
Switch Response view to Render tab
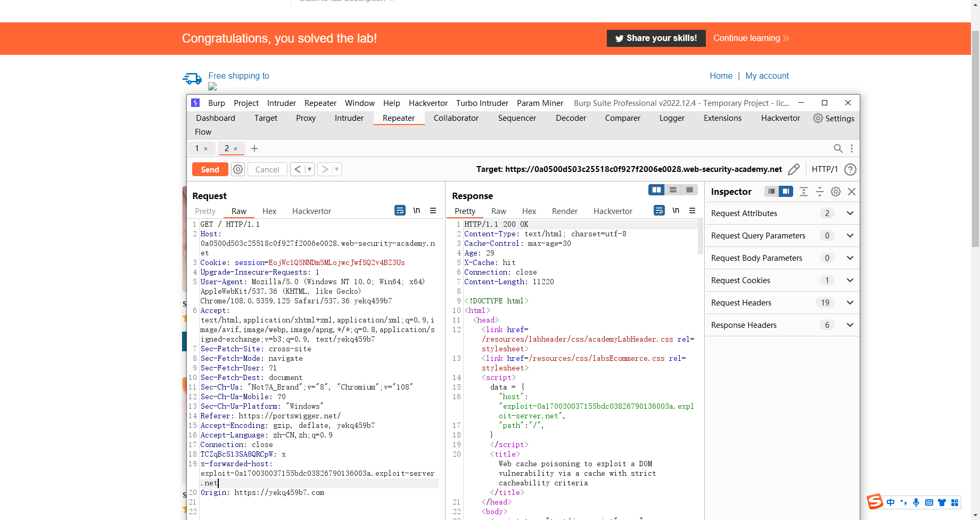pos(565,211)
